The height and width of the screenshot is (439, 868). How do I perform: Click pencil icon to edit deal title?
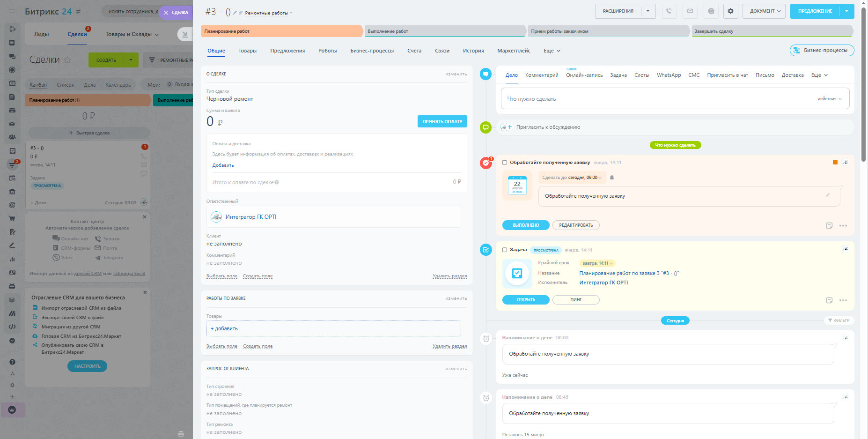(x=235, y=13)
